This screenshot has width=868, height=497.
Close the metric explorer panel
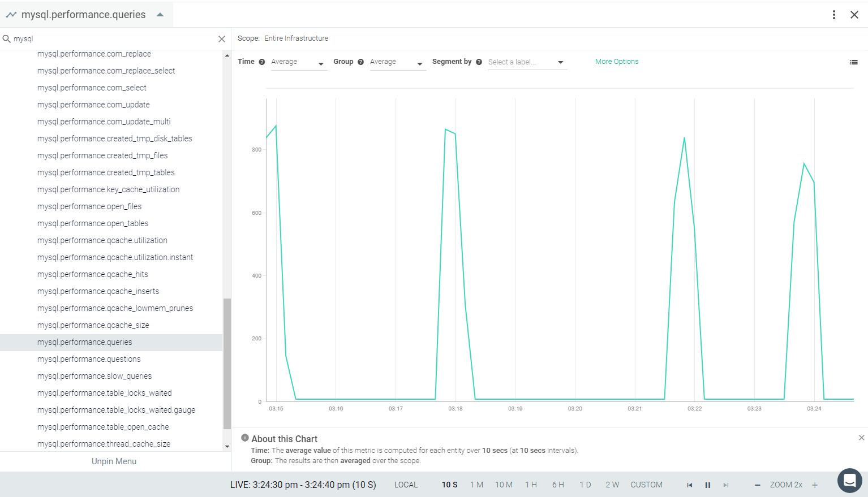coord(854,15)
